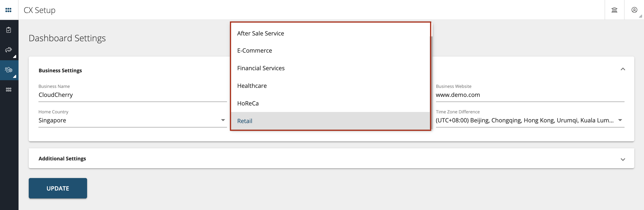Click the Business Settings heading
Viewport: 644px width, 210px height.
click(60, 70)
